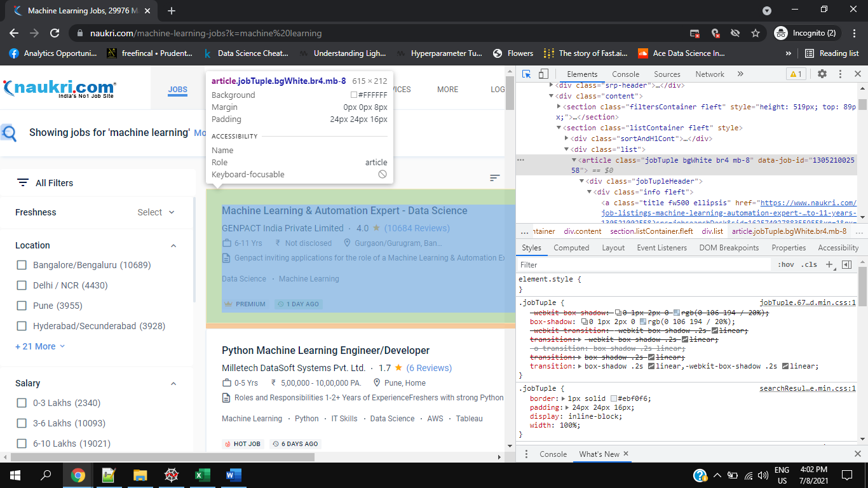
Task: Expand the srp-header div node
Action: (x=552, y=85)
